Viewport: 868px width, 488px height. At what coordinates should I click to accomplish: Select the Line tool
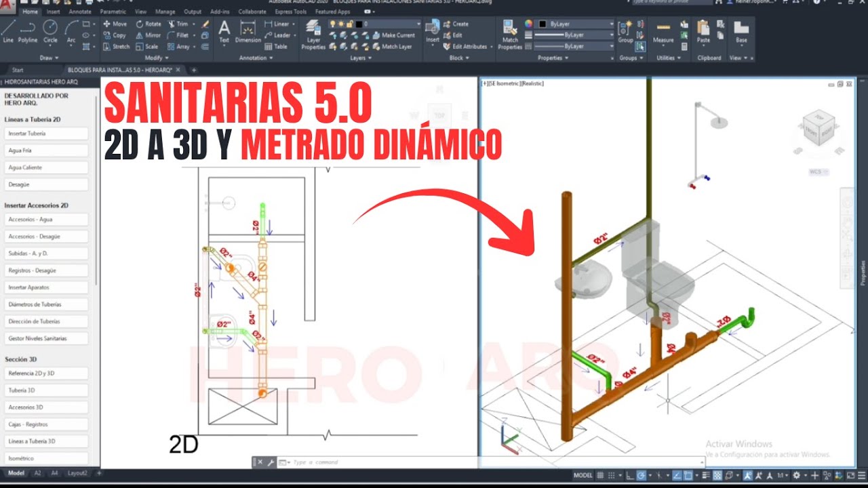tap(8, 31)
